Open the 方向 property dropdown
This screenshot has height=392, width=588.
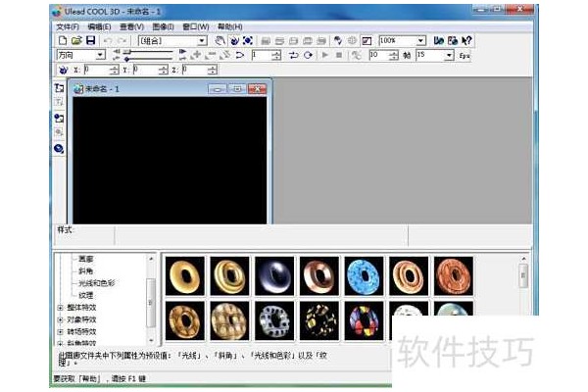100,55
